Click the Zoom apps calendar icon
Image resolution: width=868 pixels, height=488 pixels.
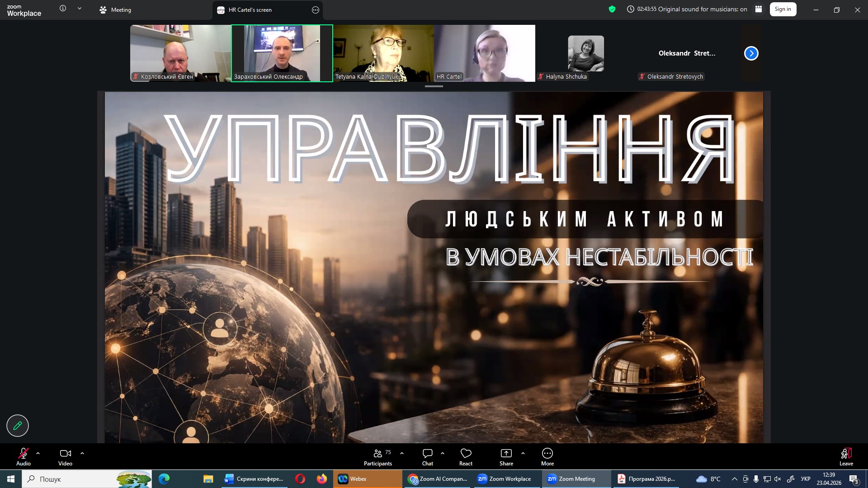click(x=759, y=9)
